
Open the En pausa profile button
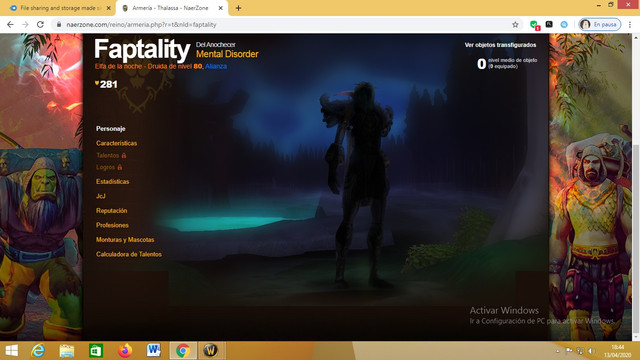[600, 24]
